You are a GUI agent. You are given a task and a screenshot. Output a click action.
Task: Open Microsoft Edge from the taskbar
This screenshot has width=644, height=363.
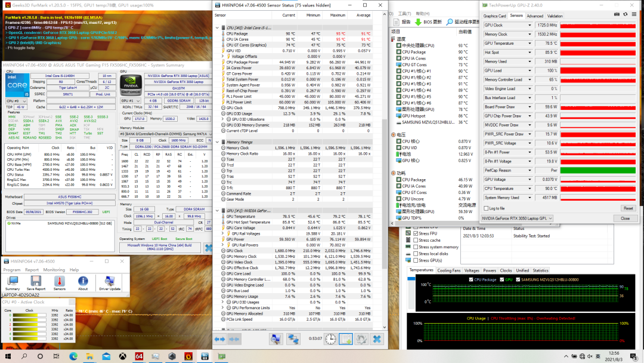tap(73, 356)
